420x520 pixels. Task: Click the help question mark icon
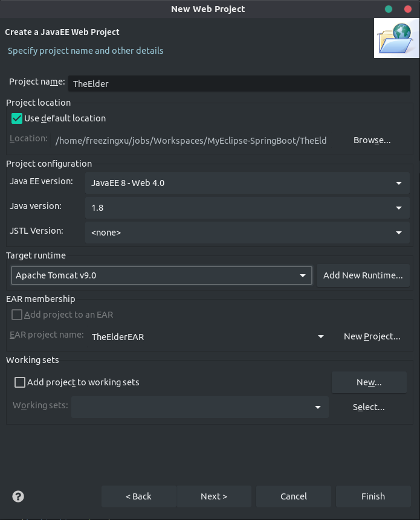tap(18, 496)
